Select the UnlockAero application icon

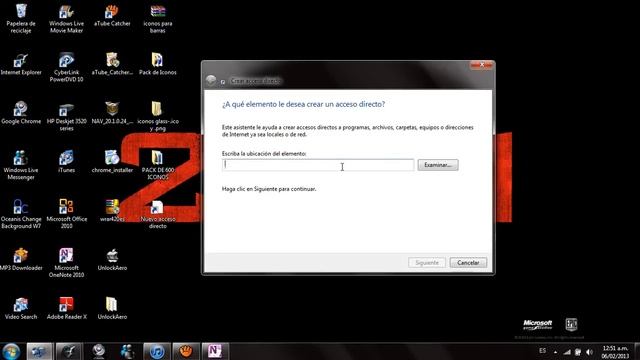[x=112, y=260]
